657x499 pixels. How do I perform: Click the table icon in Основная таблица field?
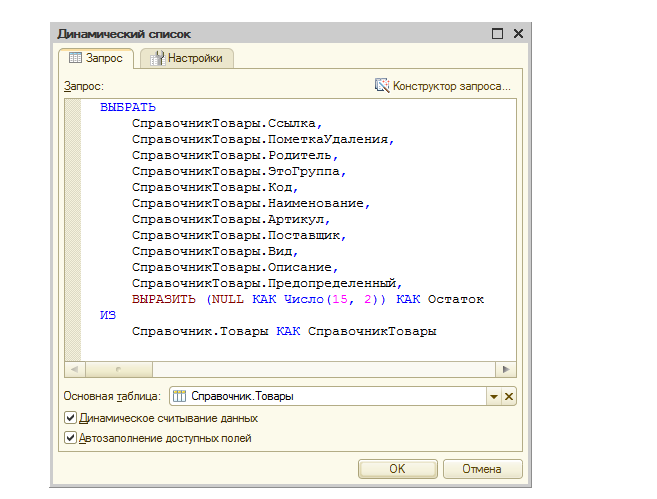tap(180, 396)
